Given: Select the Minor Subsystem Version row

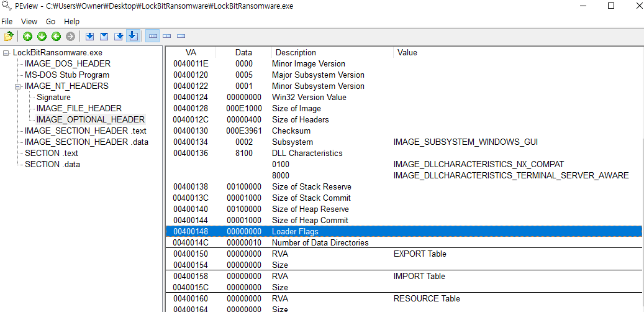Looking at the screenshot, I should point(404,86).
